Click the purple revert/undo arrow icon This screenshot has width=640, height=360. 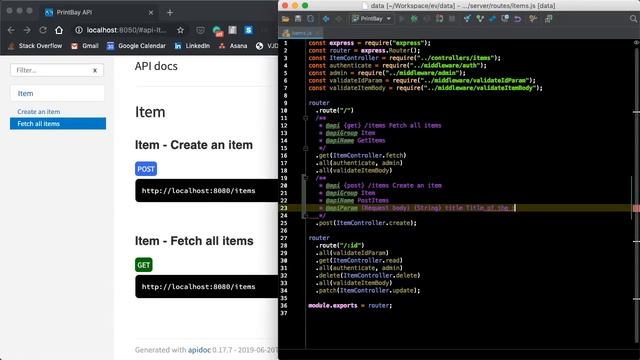pos(518,19)
